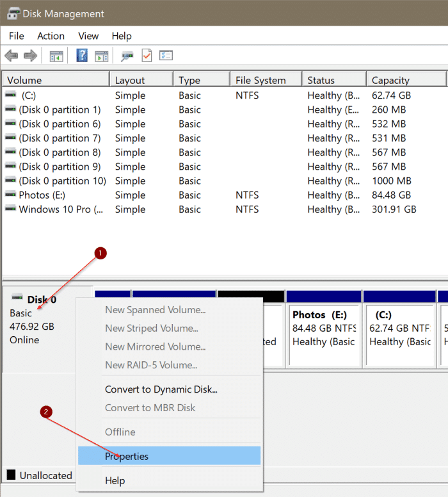This screenshot has height=497, width=448.
Task: Click the 301.91 GB capacity value
Action: [394, 209]
